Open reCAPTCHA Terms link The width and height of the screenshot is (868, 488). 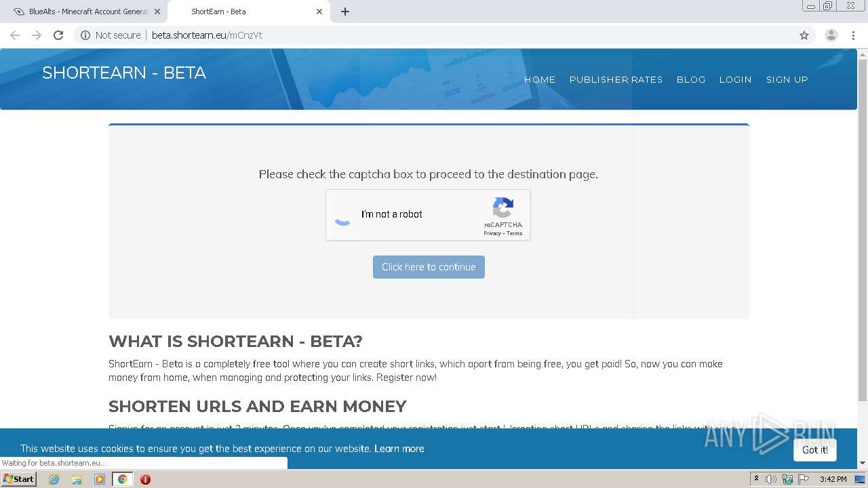click(x=515, y=233)
